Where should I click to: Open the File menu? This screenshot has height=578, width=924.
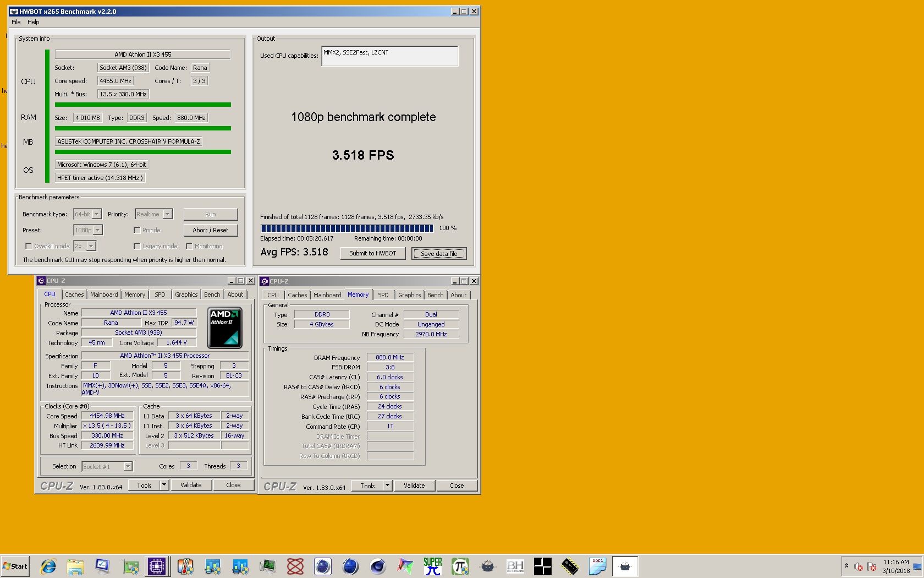pos(16,22)
